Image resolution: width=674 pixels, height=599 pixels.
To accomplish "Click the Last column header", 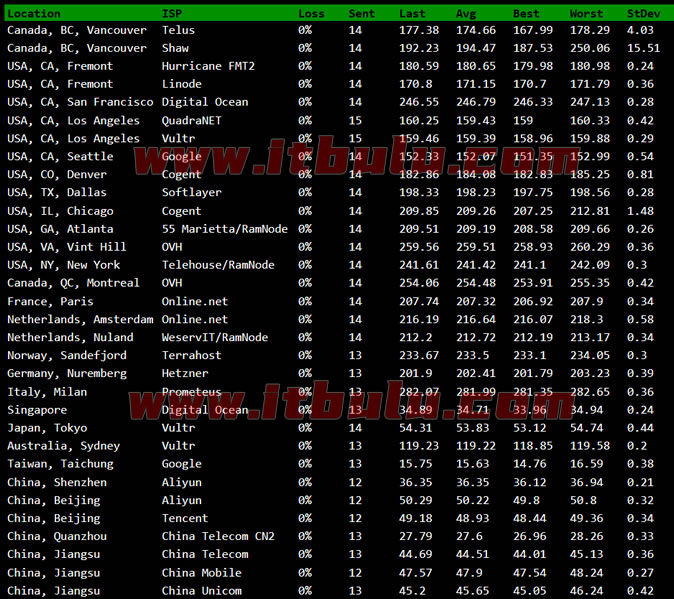I will (412, 14).
